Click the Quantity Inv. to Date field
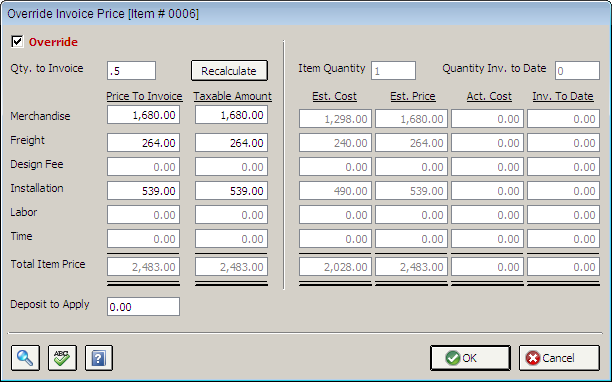Viewport: 612px width, 382px height. tap(577, 71)
